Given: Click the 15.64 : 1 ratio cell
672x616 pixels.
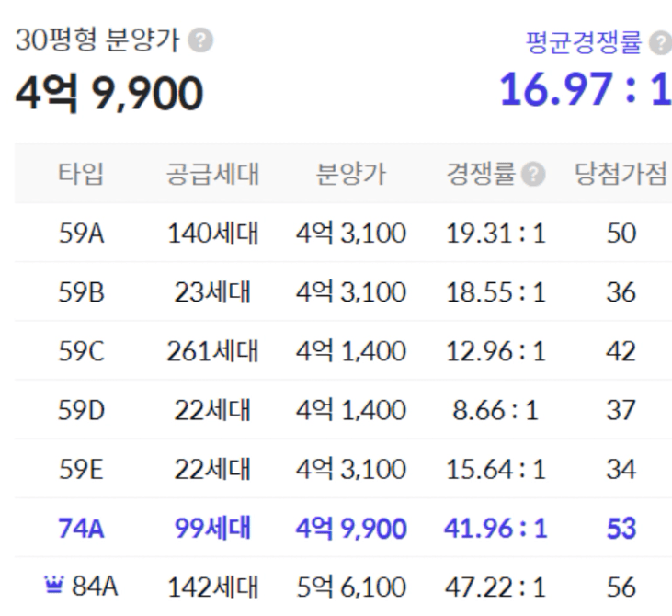Looking at the screenshot, I should (x=495, y=470).
